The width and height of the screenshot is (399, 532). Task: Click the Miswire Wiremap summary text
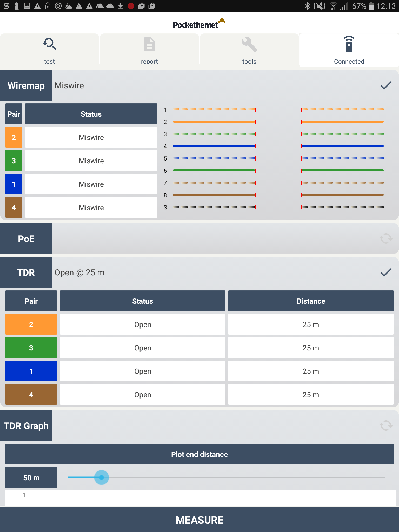pos(69,85)
